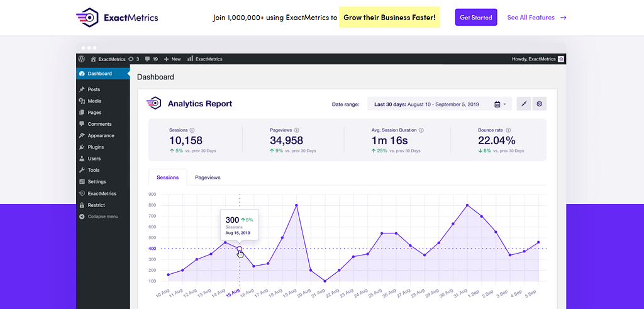Collapse the sidebar menu
The image size is (644, 309).
(103, 216)
